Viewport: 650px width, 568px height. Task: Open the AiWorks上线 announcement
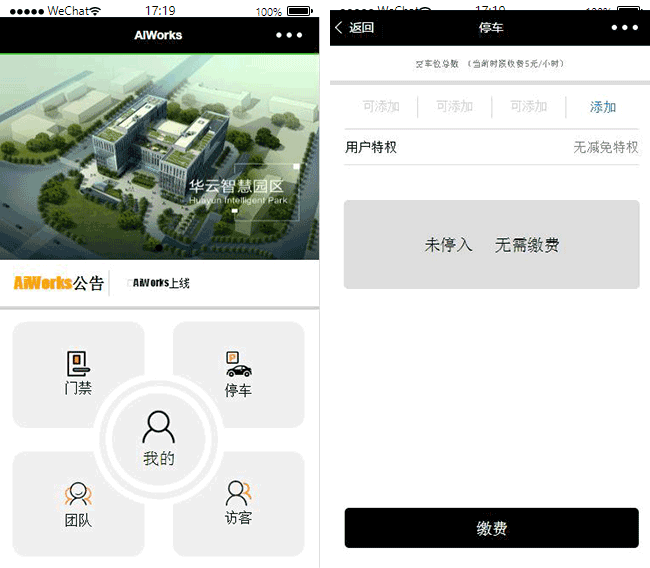161,283
